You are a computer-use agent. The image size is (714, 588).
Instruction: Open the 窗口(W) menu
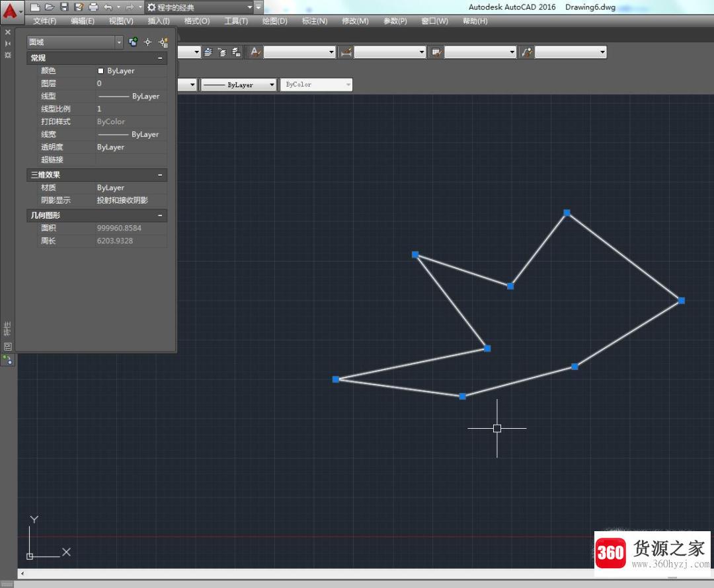pyautogui.click(x=434, y=21)
